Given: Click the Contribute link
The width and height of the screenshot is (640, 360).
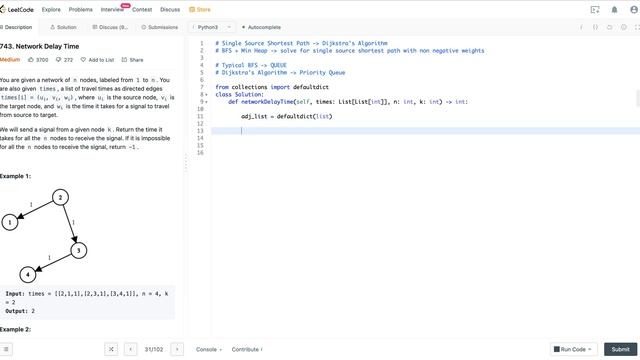Looking at the screenshot, I should coord(247,349).
